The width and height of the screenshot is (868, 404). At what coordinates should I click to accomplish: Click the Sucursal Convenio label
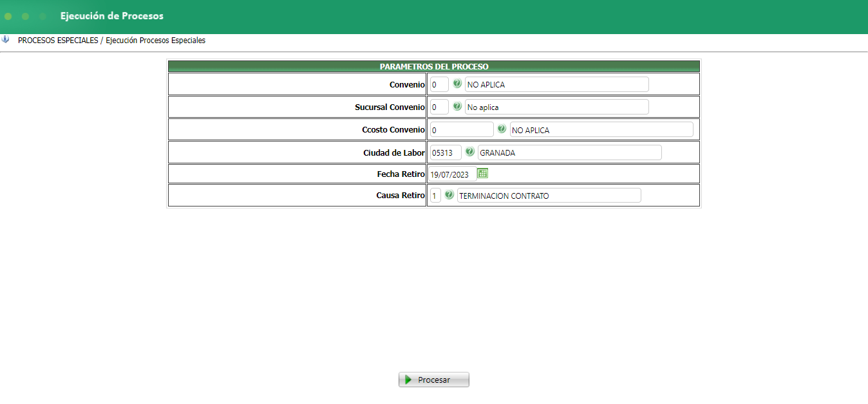(390, 107)
